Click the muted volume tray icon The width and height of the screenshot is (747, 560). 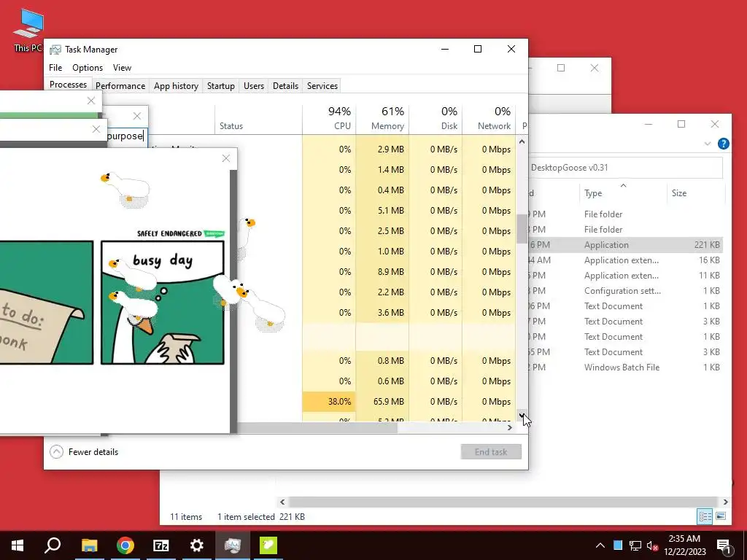(653, 545)
